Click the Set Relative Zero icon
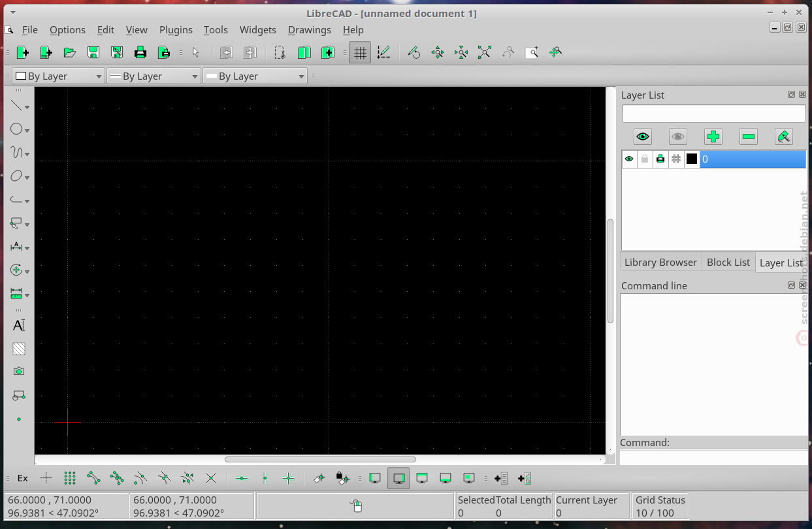 [x=319, y=478]
